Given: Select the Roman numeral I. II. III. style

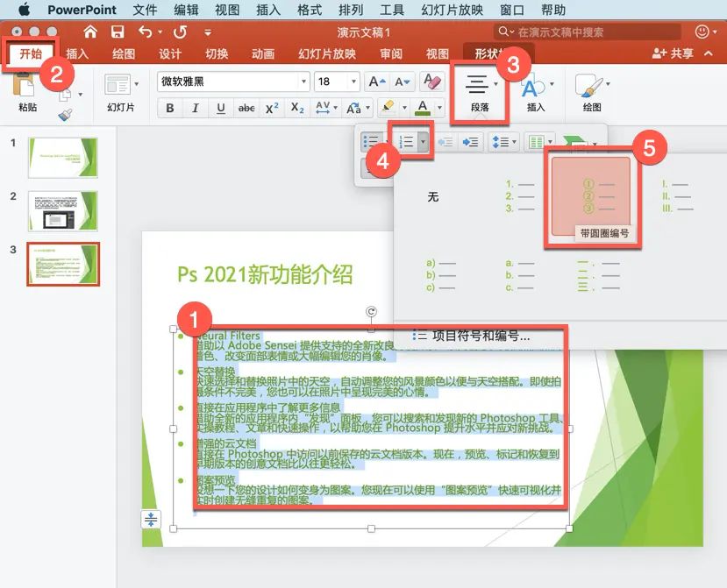Looking at the screenshot, I should pyautogui.click(x=677, y=197).
